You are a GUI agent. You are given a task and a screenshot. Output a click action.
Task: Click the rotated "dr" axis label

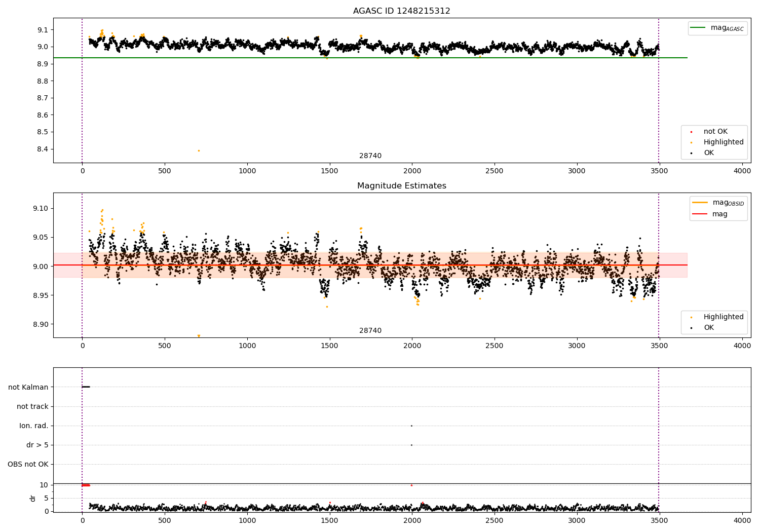click(33, 498)
